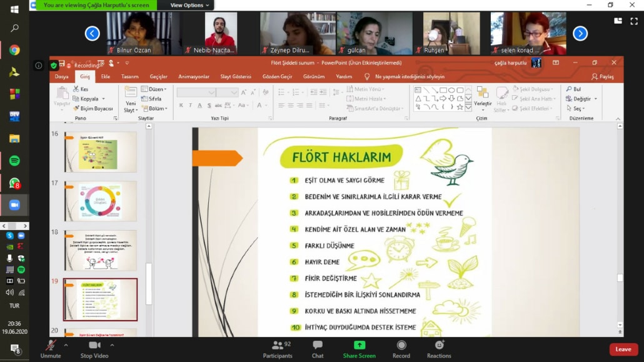Click the Paylaş button in PowerPoint
Screen dimensions: 644x362
(603, 76)
